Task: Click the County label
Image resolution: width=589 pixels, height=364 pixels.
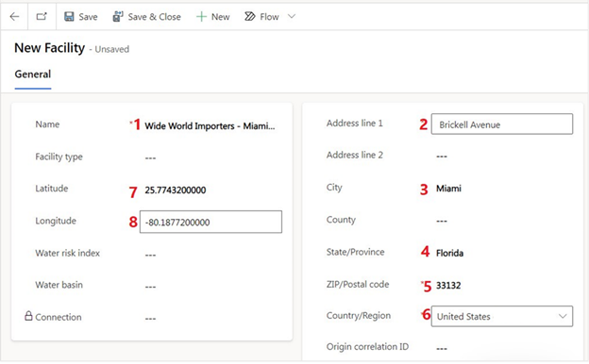Action: (341, 220)
